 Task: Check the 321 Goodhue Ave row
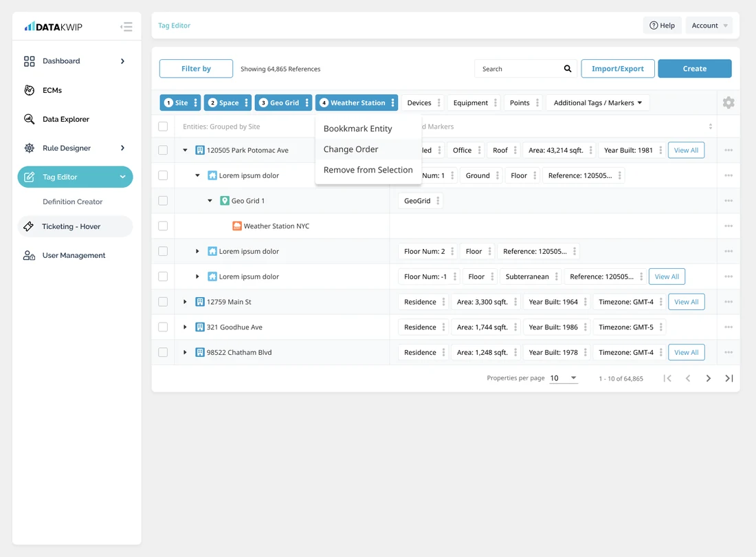tap(163, 327)
